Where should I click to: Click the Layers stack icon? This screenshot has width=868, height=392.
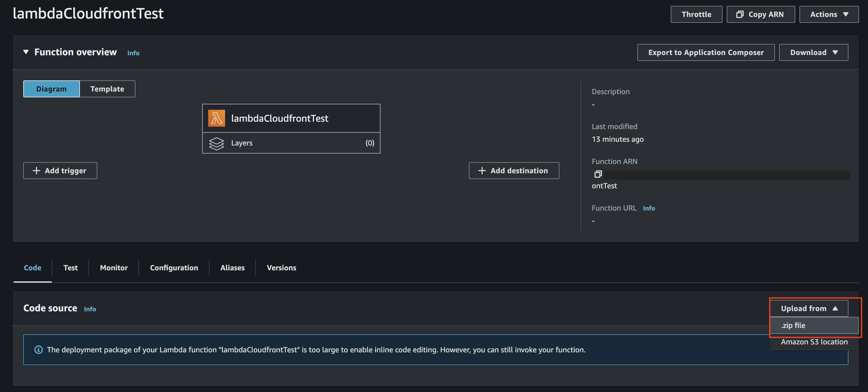point(216,143)
